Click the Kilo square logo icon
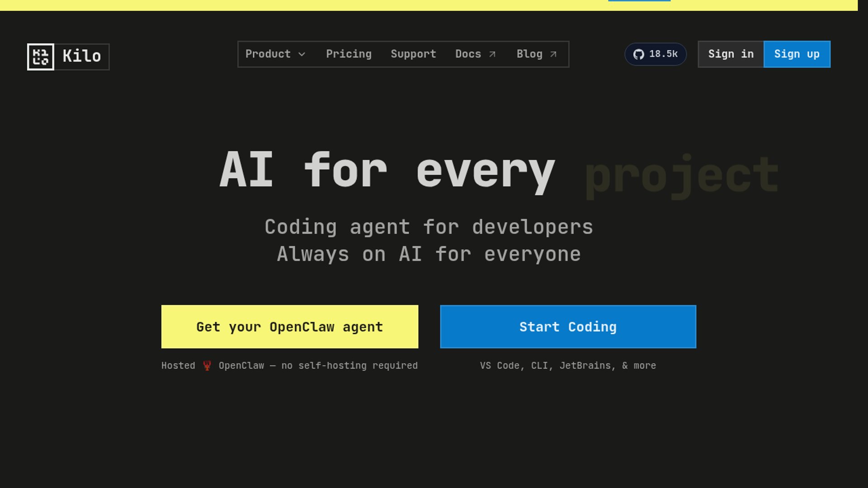The width and height of the screenshot is (868, 488). tap(41, 57)
